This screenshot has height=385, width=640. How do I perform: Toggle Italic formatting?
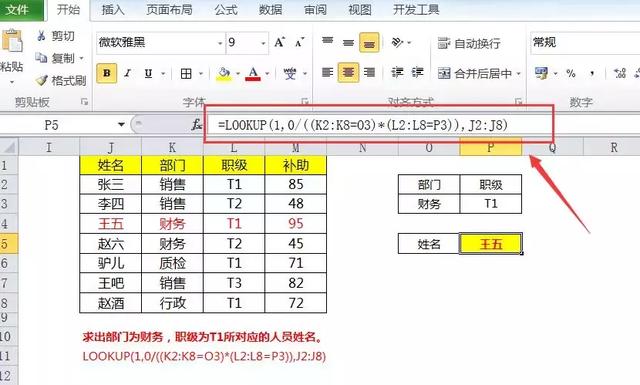pyautogui.click(x=128, y=73)
